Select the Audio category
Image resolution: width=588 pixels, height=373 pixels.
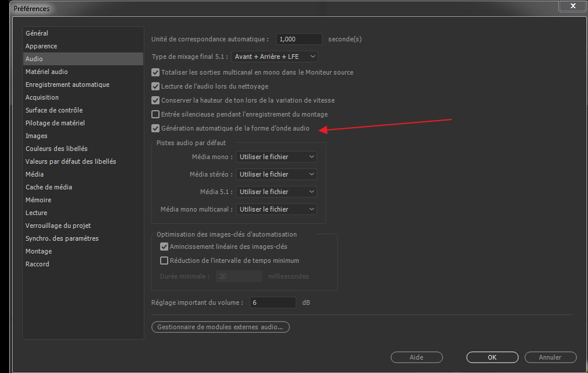[x=83, y=58]
